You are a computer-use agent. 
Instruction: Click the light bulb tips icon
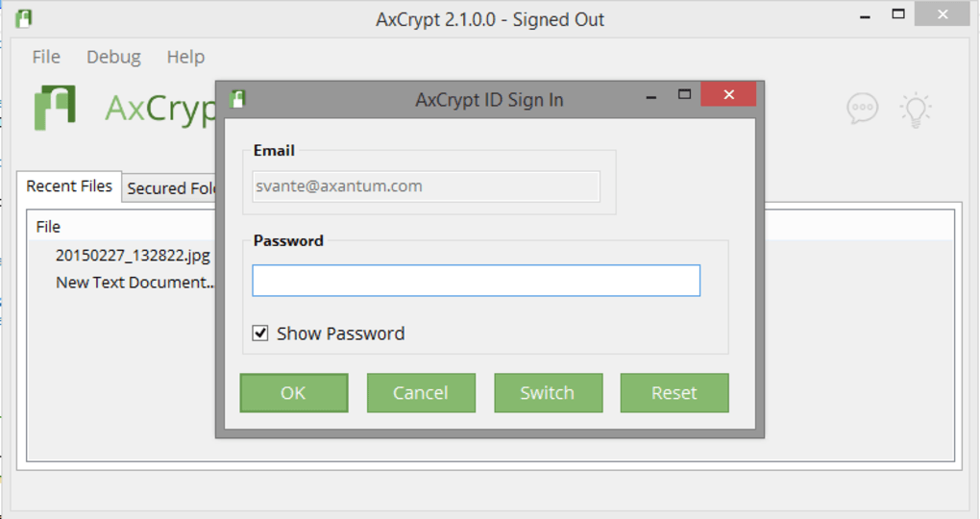coord(916,110)
